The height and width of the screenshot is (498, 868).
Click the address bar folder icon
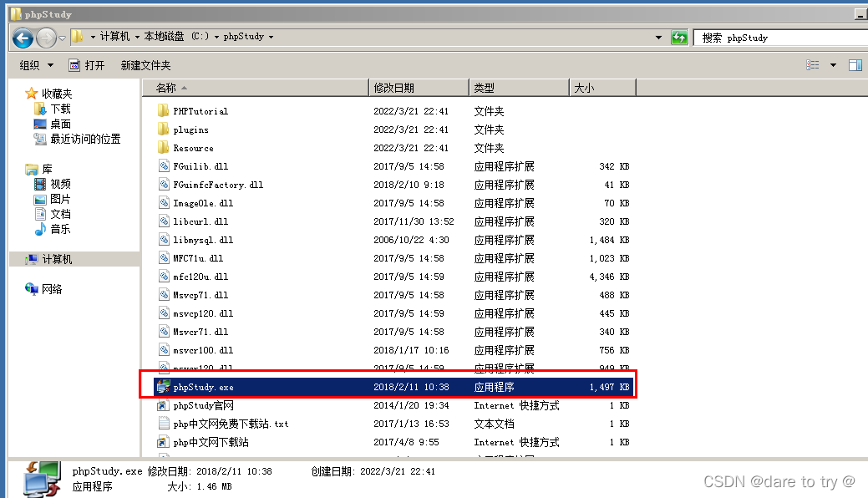click(78, 37)
